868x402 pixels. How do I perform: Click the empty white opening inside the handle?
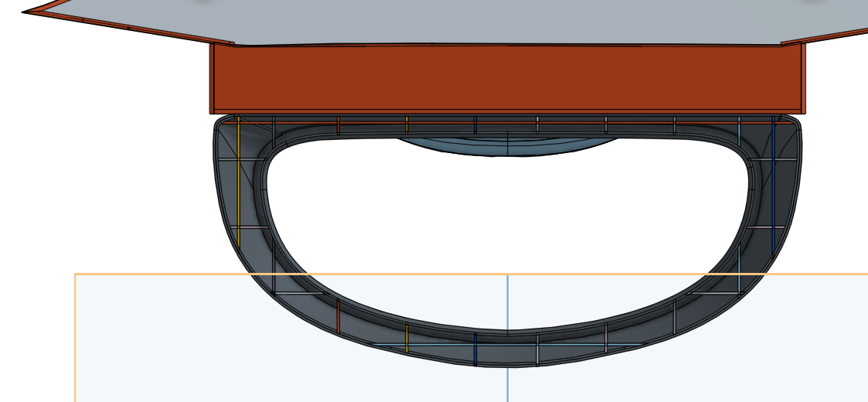point(506,224)
